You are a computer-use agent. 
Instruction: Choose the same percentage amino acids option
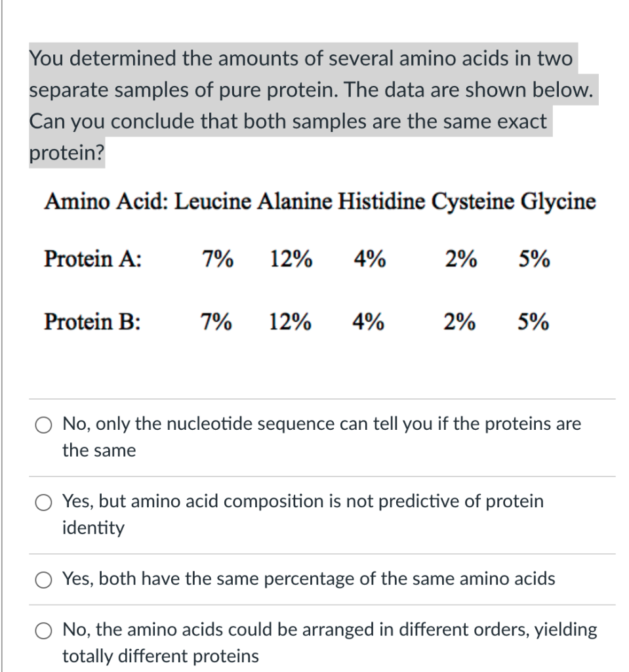pos(43,580)
